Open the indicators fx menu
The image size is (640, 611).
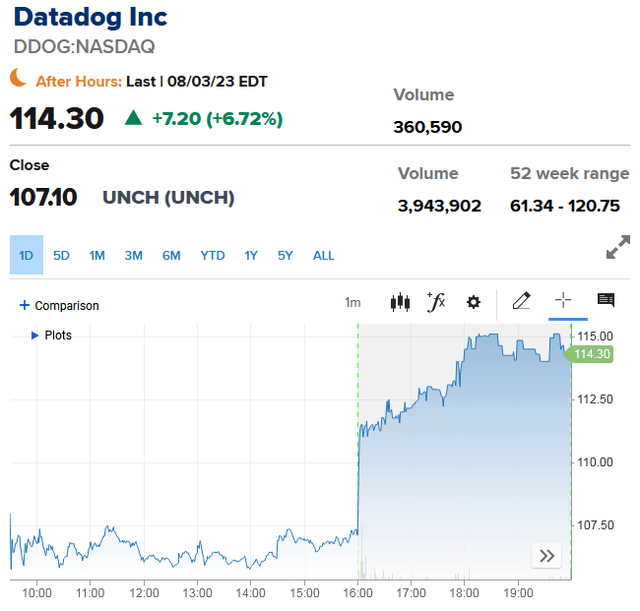(435, 302)
